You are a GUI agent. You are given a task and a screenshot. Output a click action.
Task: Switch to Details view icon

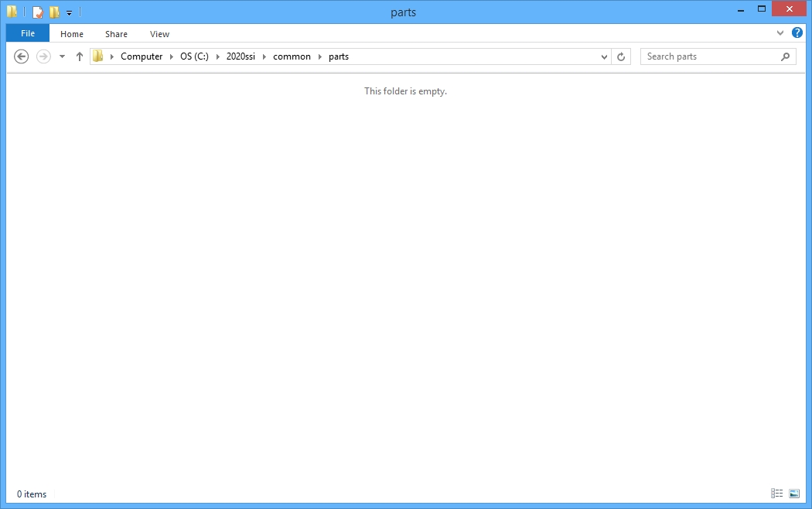click(776, 494)
